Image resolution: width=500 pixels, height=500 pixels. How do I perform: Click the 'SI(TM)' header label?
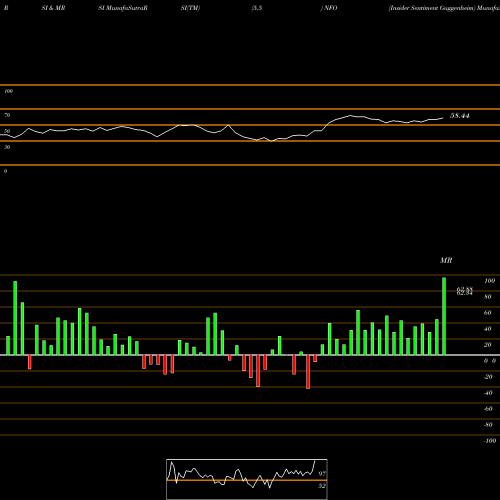pos(190,8)
